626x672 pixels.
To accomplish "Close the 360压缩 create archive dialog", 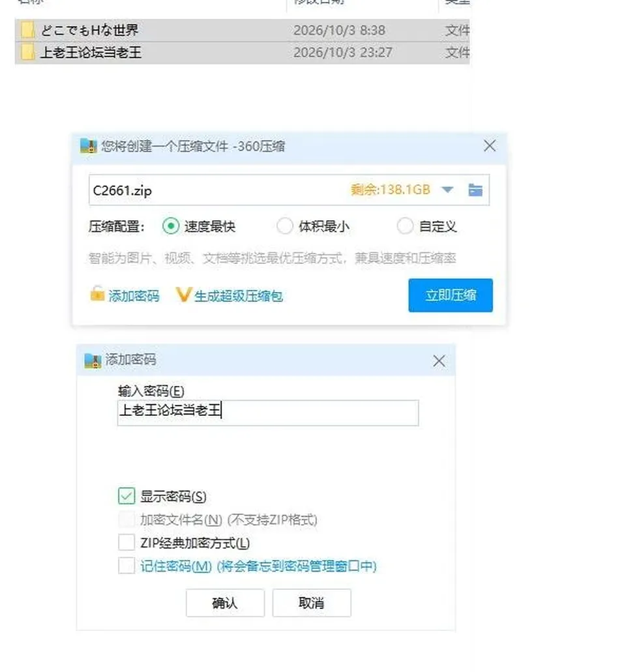I will (490, 146).
